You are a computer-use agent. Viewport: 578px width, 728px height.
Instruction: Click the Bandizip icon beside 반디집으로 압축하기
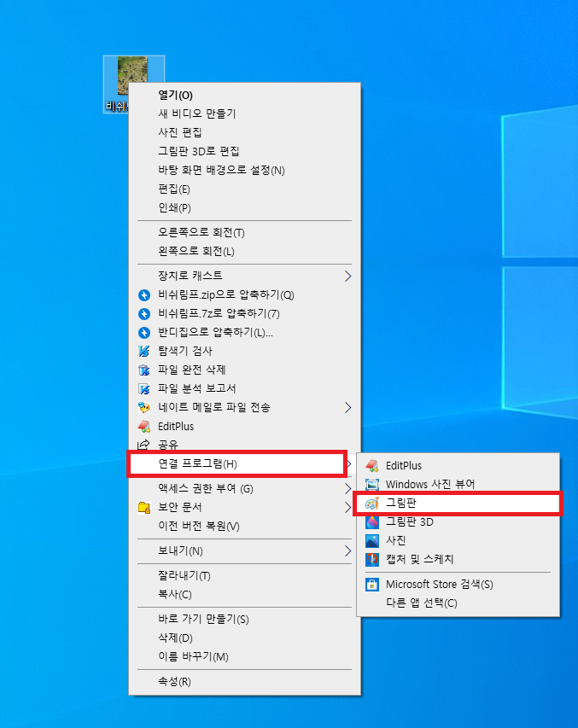144,333
